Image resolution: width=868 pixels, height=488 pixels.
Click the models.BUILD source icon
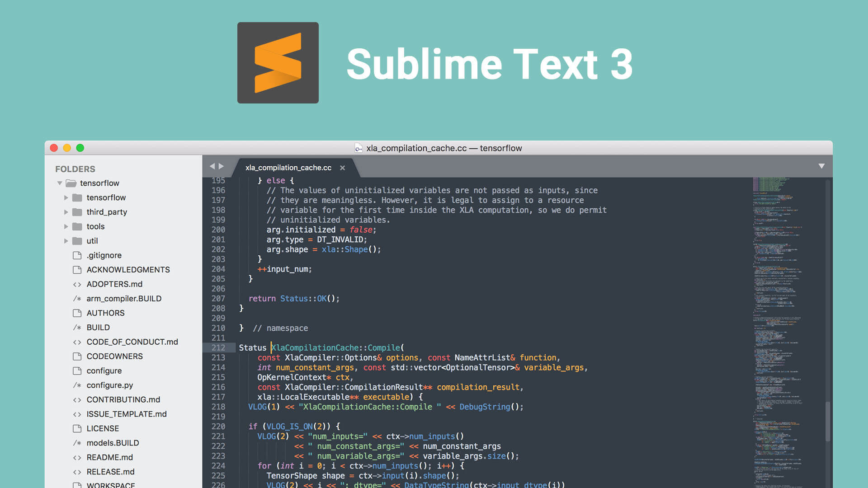pyautogui.click(x=77, y=443)
